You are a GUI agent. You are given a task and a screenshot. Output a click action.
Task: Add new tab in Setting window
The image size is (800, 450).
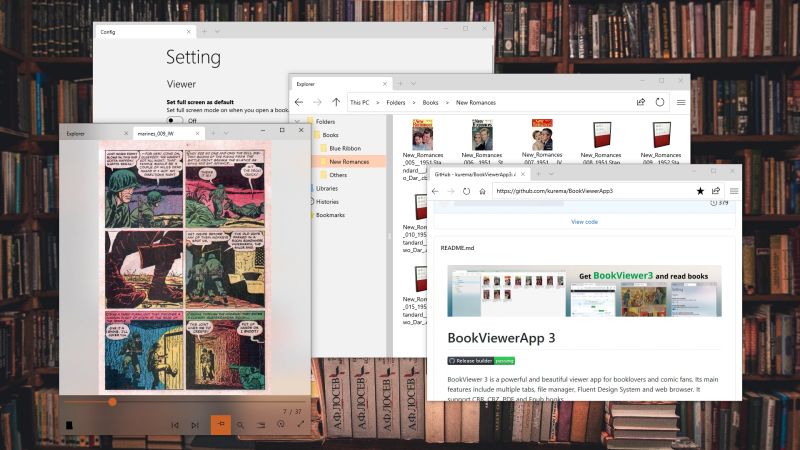click(204, 32)
